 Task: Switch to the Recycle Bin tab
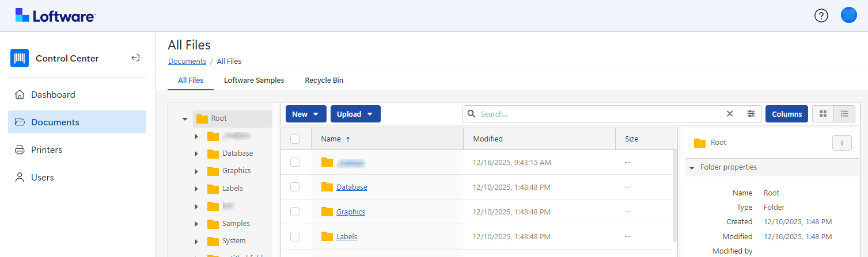point(324,80)
